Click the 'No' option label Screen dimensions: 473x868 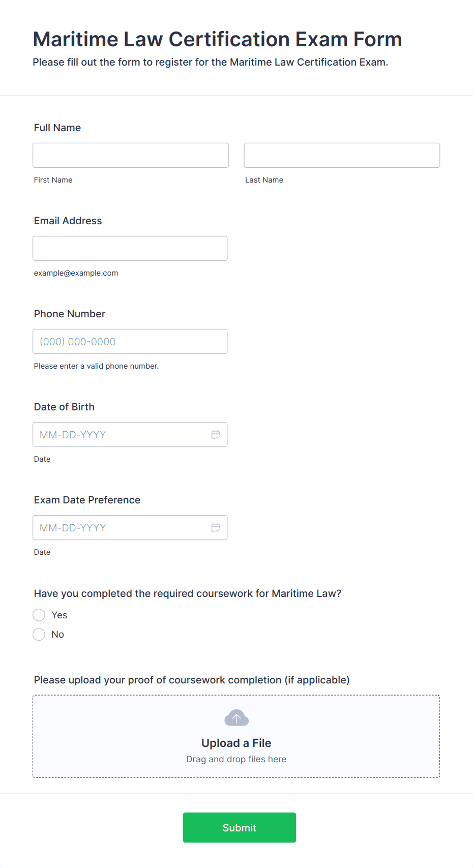pyautogui.click(x=58, y=635)
